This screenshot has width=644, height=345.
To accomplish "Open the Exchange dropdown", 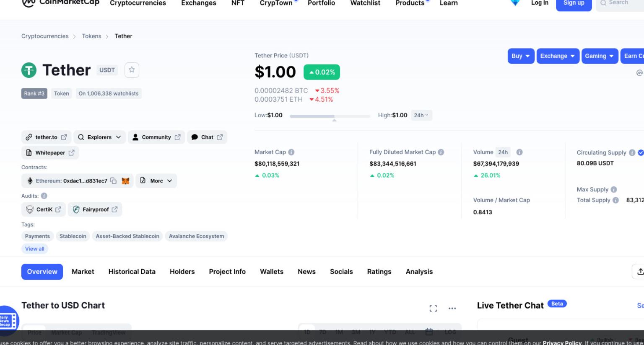I will (x=558, y=56).
